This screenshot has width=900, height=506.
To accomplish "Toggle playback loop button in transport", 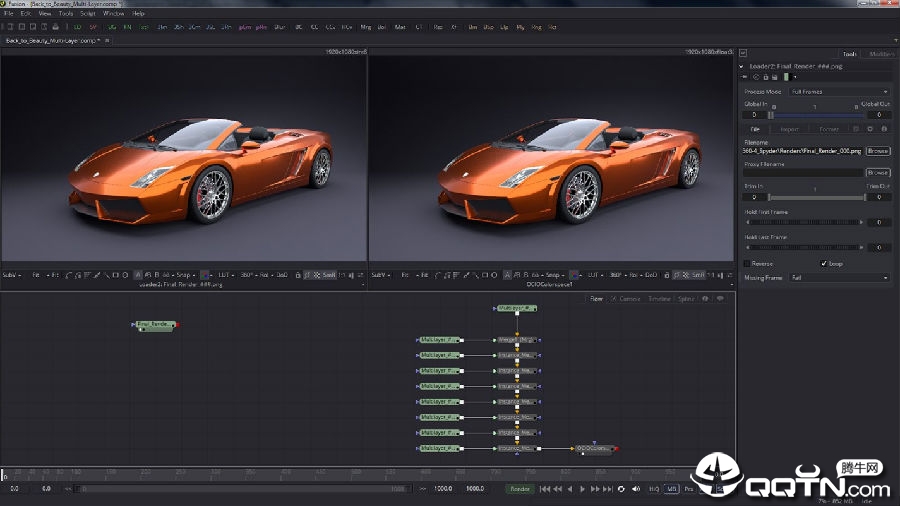I will tap(621, 489).
